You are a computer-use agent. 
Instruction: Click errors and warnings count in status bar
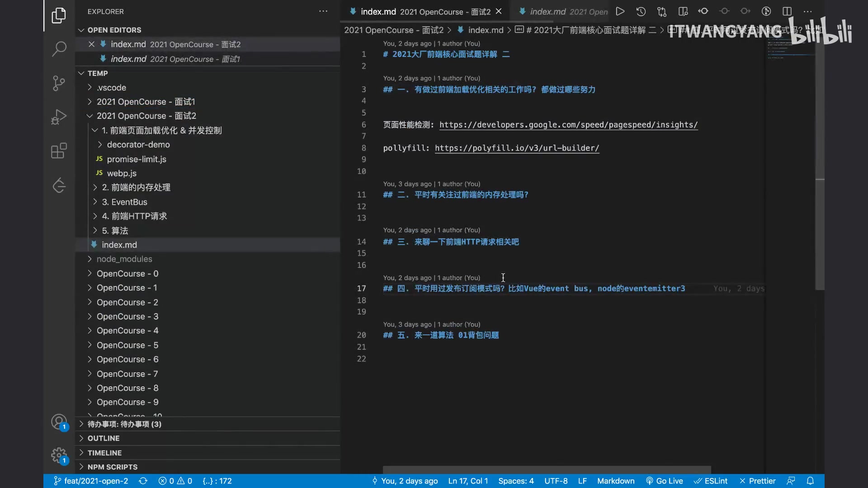(x=175, y=481)
